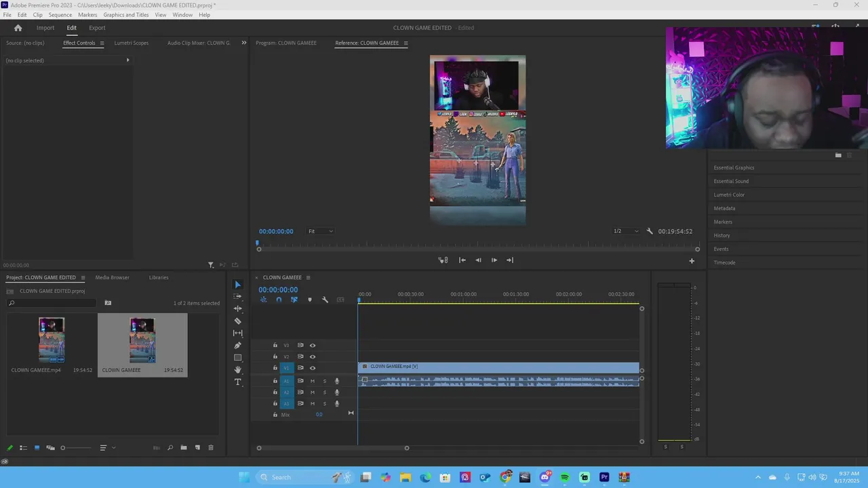The image size is (868, 488).
Task: Solo audio track A2
Action: [324, 392]
